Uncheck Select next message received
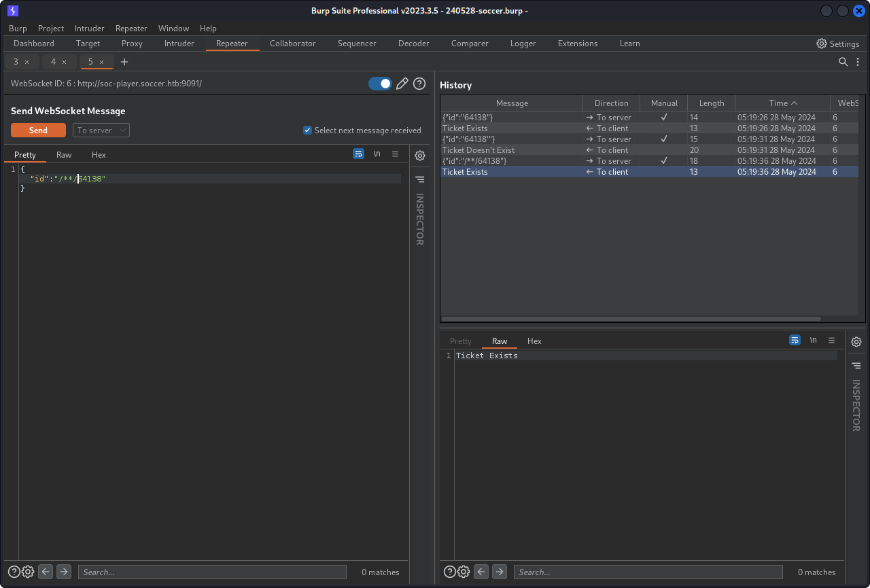The width and height of the screenshot is (870, 588). (307, 131)
